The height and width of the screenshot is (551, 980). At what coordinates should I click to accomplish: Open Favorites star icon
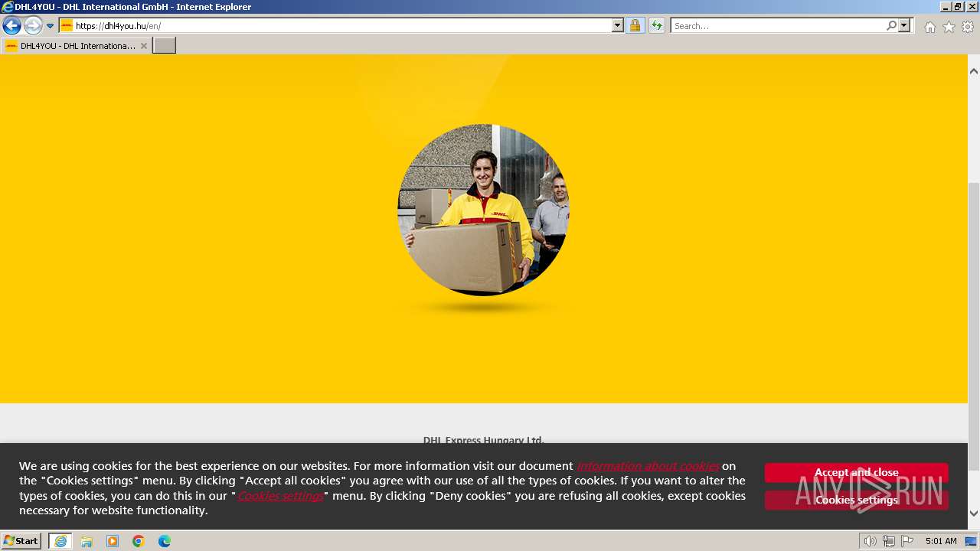coord(949,27)
